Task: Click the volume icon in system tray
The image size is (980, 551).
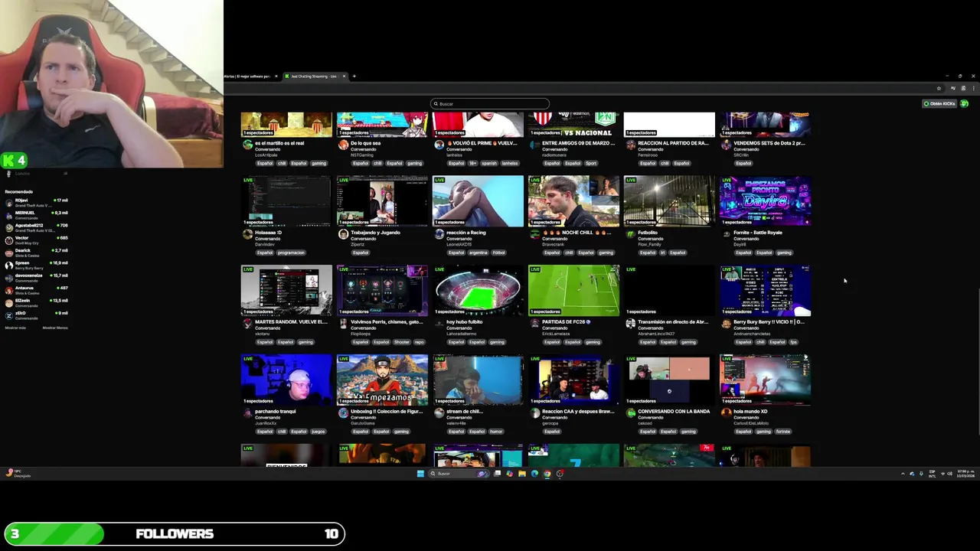Action: tap(950, 474)
